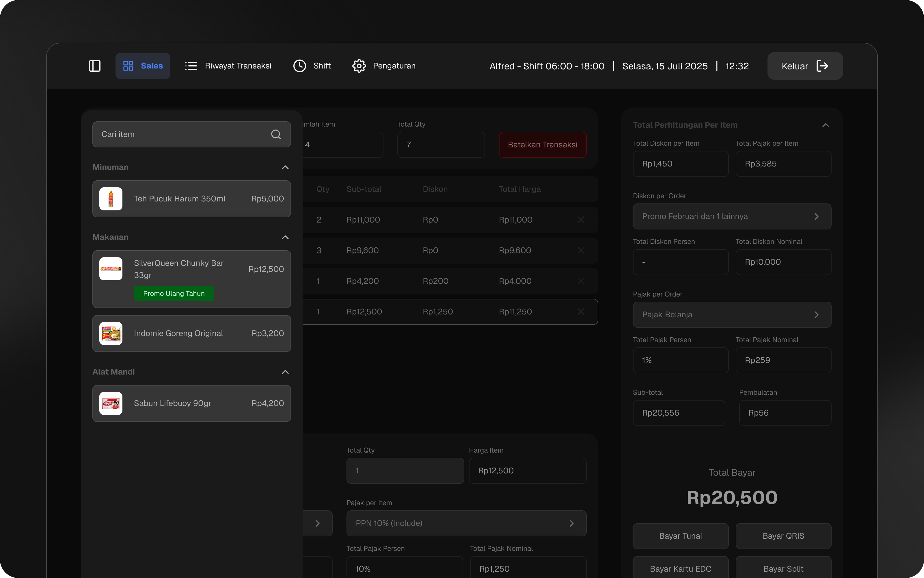The image size is (924, 578).
Task: Open the Promo Februari discount dropdown
Action: tap(732, 216)
